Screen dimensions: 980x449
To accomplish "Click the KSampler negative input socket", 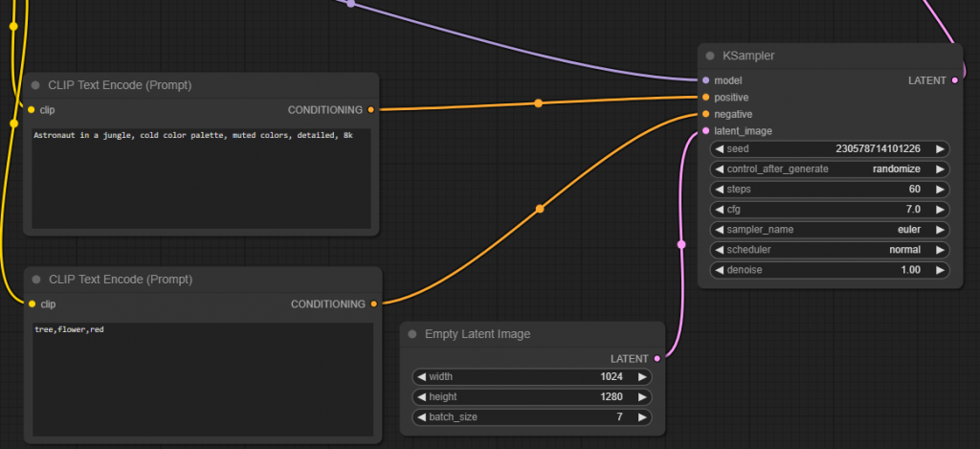I will [x=705, y=114].
